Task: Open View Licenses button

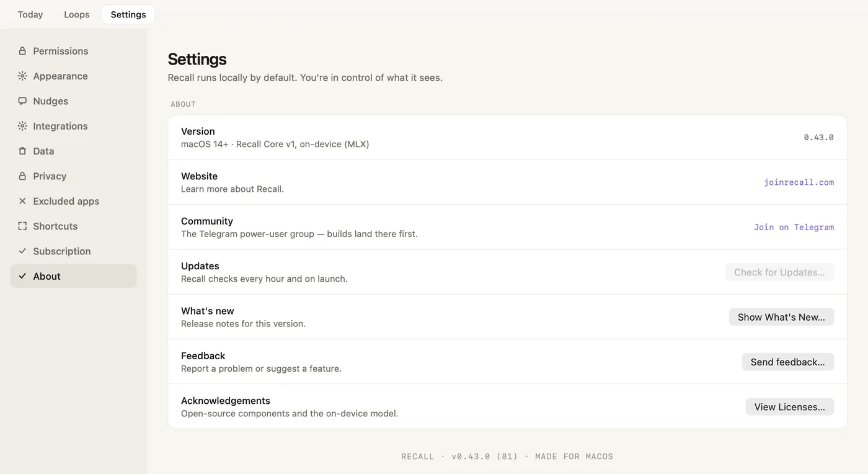Action: coord(789,407)
